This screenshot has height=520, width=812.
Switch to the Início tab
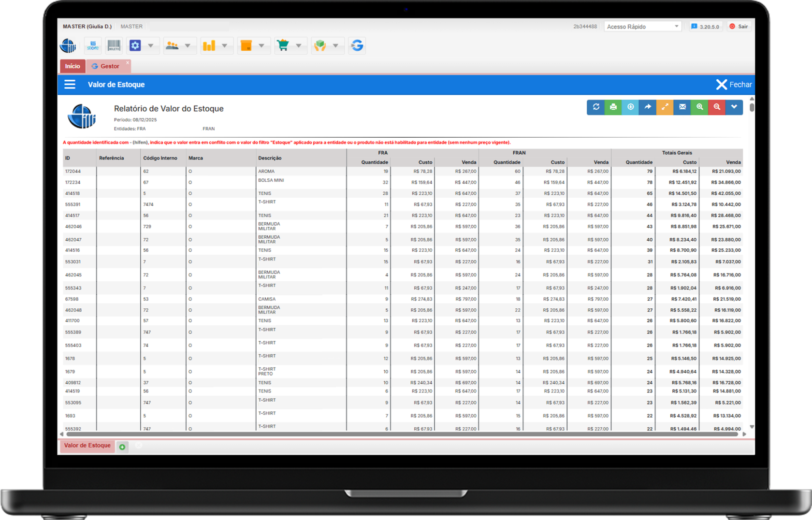(x=72, y=66)
